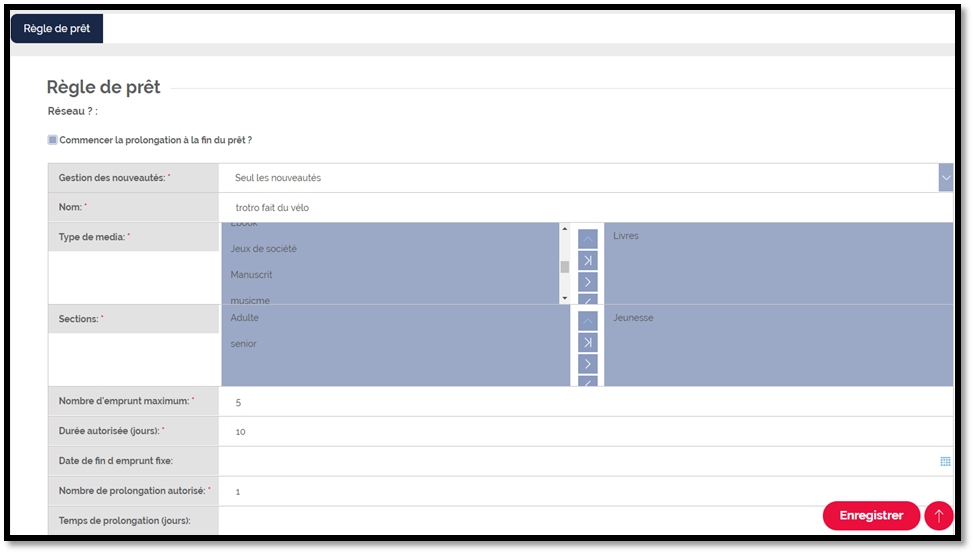Click red scroll-to-top arrow button
974x554 pixels.
tap(939, 515)
